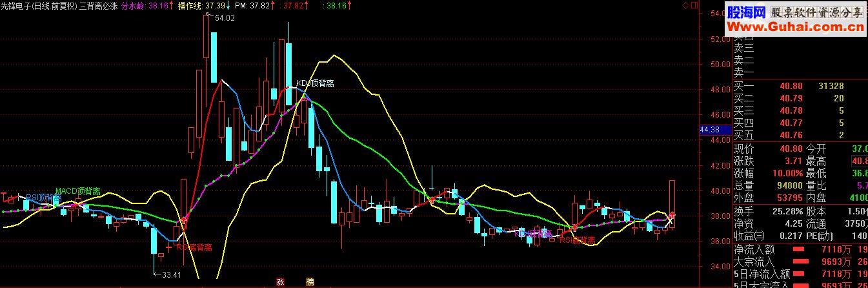This screenshot has width=868, height=288.
Task: Click the RSI底背离 annotation on the right side
Action: [577, 240]
